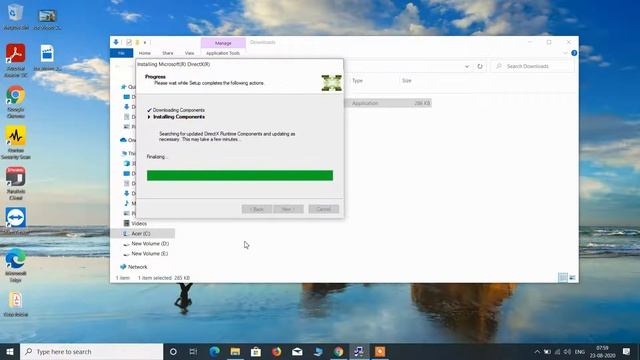Click the down-arrow icon in Explorer title bar

[x=116, y=42]
